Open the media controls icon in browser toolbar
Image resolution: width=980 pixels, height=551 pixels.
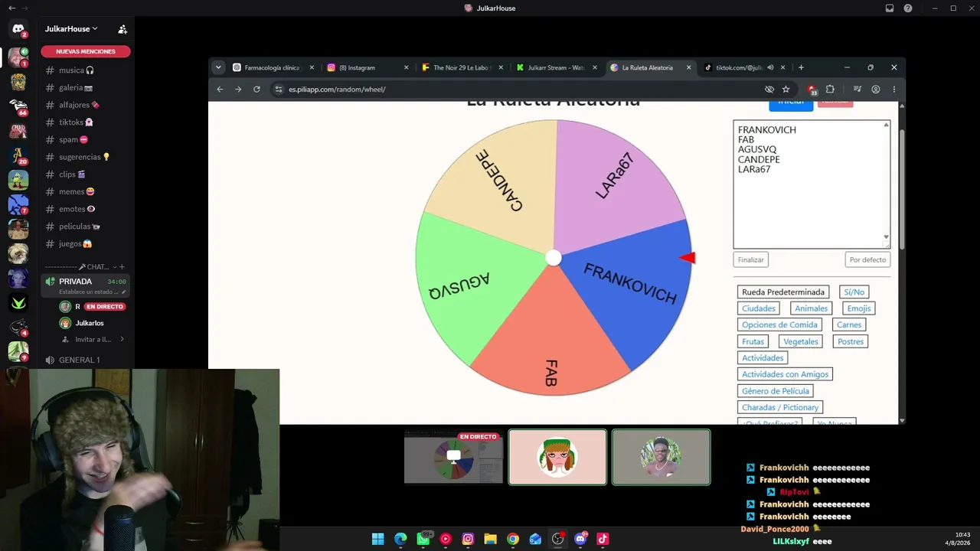click(x=857, y=90)
